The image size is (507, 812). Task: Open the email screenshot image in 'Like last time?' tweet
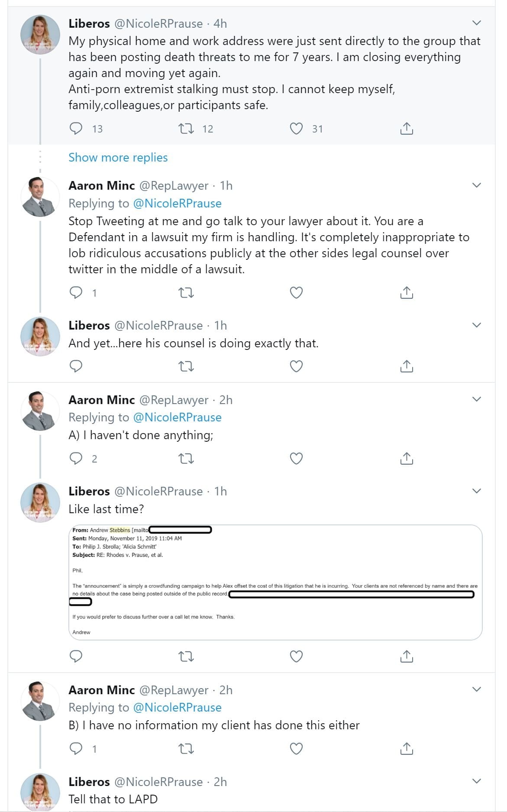(x=275, y=582)
